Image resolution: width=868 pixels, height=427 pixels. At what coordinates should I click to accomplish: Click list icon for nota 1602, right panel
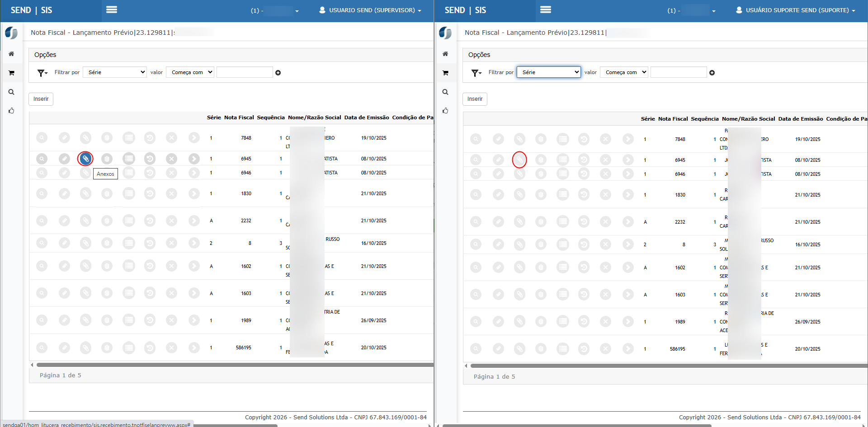click(562, 267)
